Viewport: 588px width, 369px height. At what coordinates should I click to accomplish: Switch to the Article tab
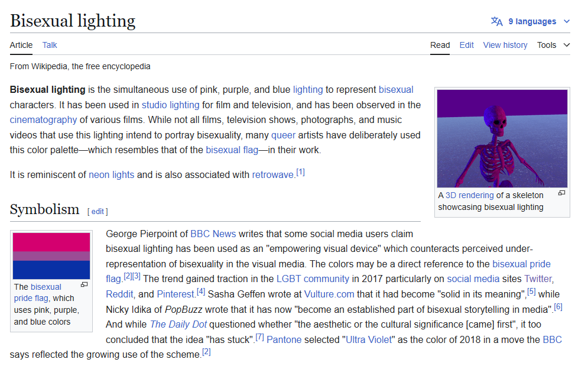tap(21, 45)
